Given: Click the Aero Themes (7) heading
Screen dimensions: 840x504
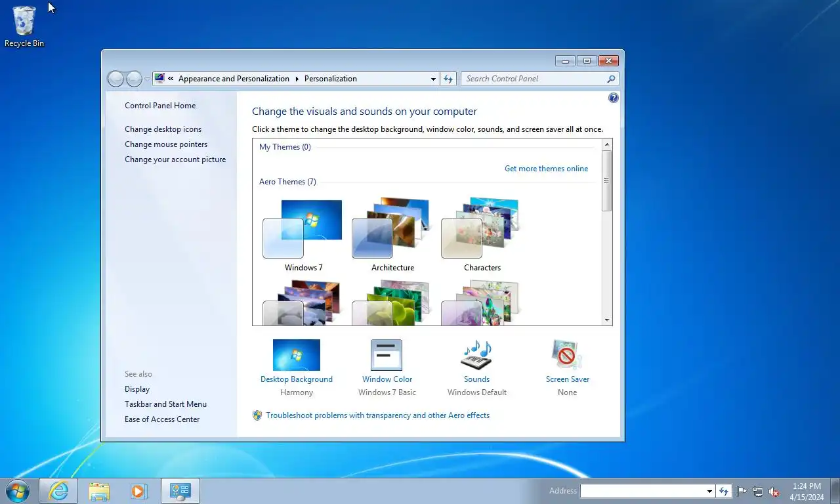Looking at the screenshot, I should [287, 182].
